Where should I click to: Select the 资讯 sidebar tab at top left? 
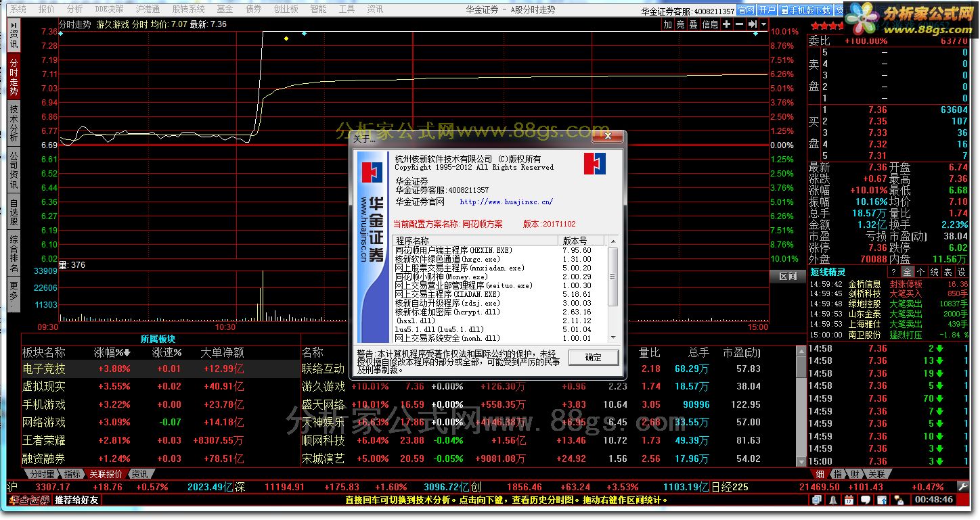click(x=14, y=35)
